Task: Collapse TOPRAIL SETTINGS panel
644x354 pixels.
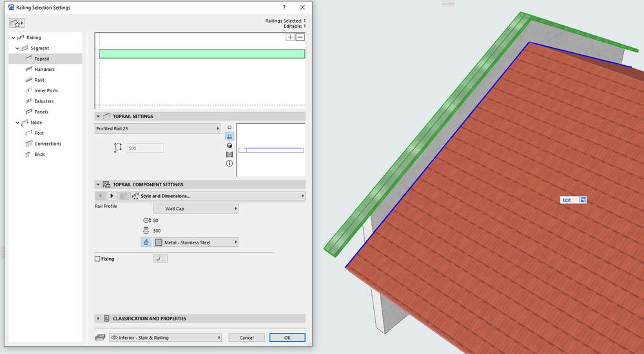Action: (98, 116)
